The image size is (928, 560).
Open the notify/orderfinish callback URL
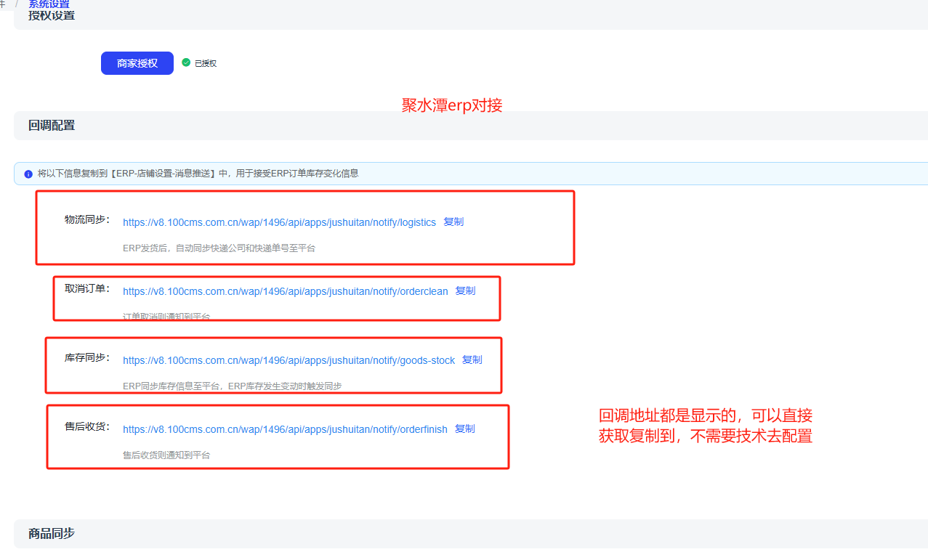pyautogui.click(x=285, y=429)
